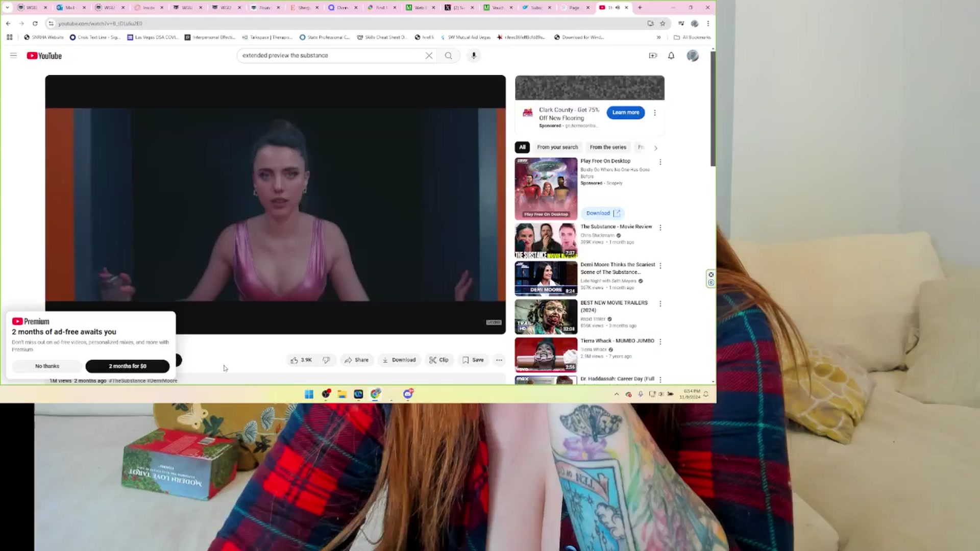This screenshot has width=980, height=551.
Task: Click the page vertical scrollbar
Action: click(x=713, y=108)
